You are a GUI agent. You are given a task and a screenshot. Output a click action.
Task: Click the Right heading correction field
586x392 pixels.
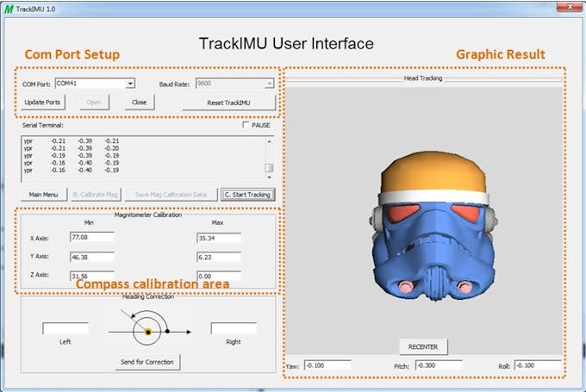point(234,328)
